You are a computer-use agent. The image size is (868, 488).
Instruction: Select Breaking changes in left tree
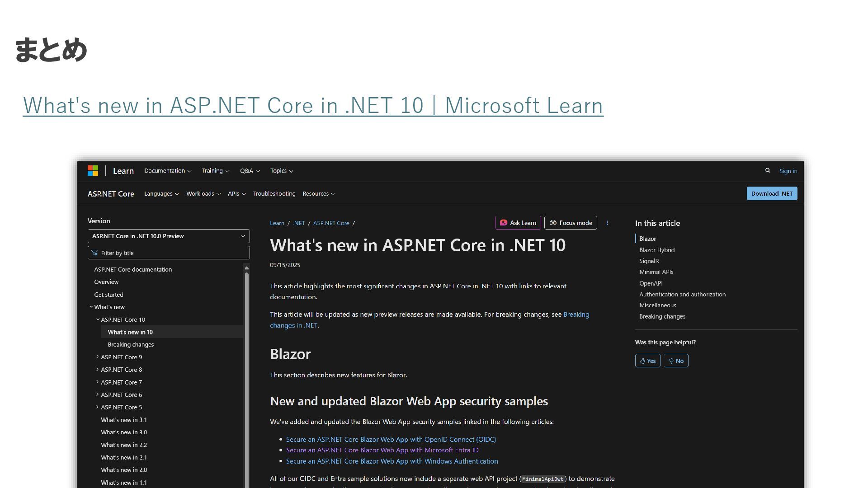[x=131, y=344]
